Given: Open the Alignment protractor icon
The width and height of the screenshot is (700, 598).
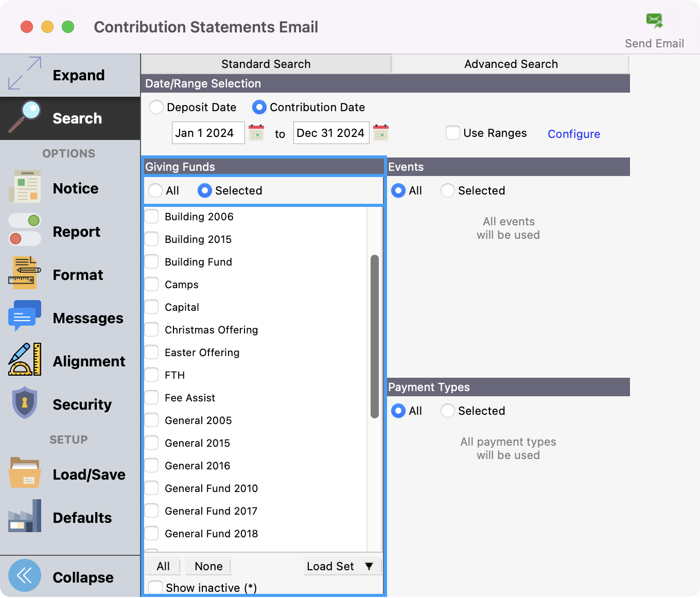Looking at the screenshot, I should point(25,360).
